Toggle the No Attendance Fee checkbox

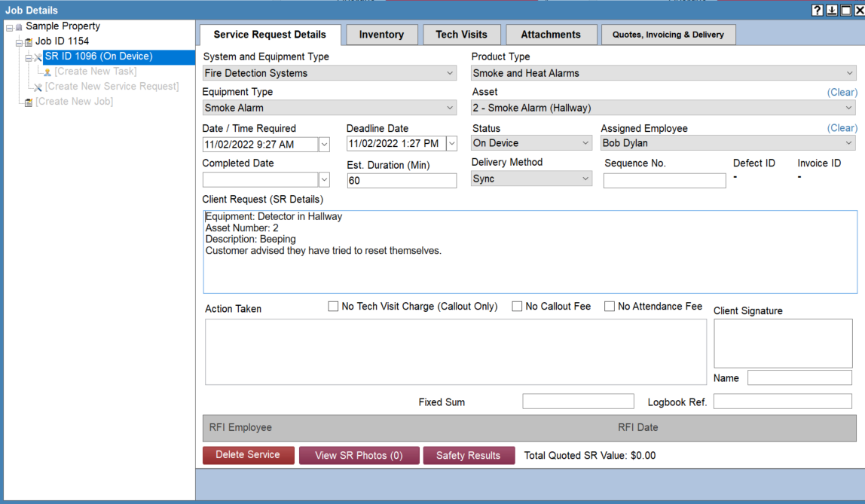[610, 306]
